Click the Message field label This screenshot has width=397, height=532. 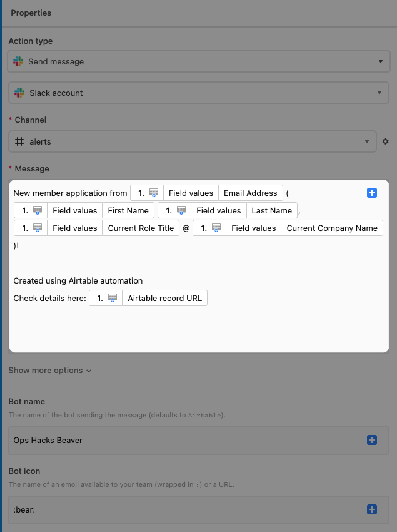(x=32, y=168)
